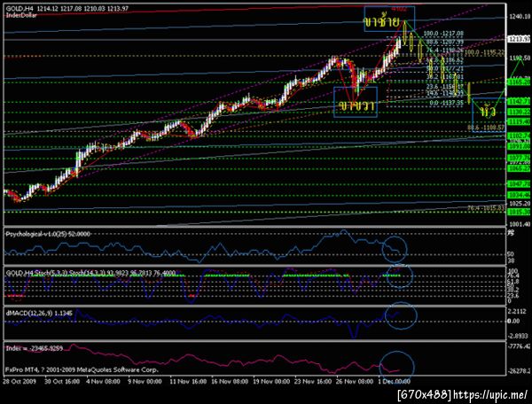The width and height of the screenshot is (532, 404).
Task: Select the 76.4 -1015.83 retracement label
Action: pos(486,208)
